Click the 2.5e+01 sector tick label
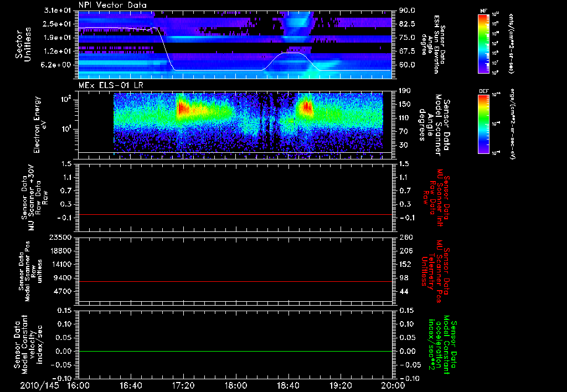 58,24
